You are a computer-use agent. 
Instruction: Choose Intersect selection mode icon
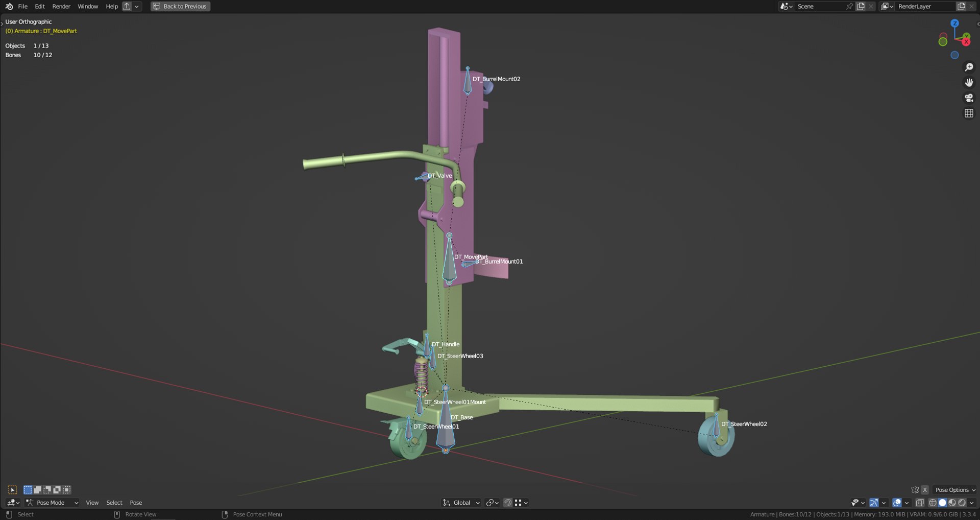66,490
